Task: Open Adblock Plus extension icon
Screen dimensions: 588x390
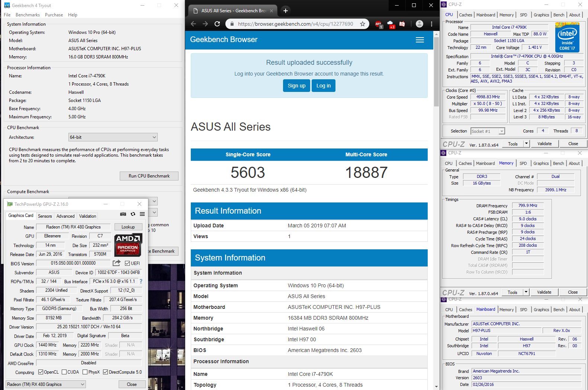Action: click(379, 24)
